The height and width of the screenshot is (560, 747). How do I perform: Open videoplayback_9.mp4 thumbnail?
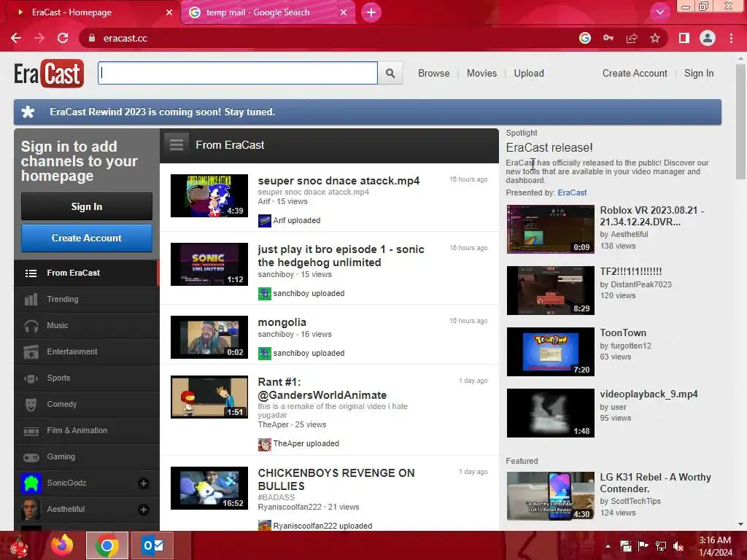click(x=550, y=413)
